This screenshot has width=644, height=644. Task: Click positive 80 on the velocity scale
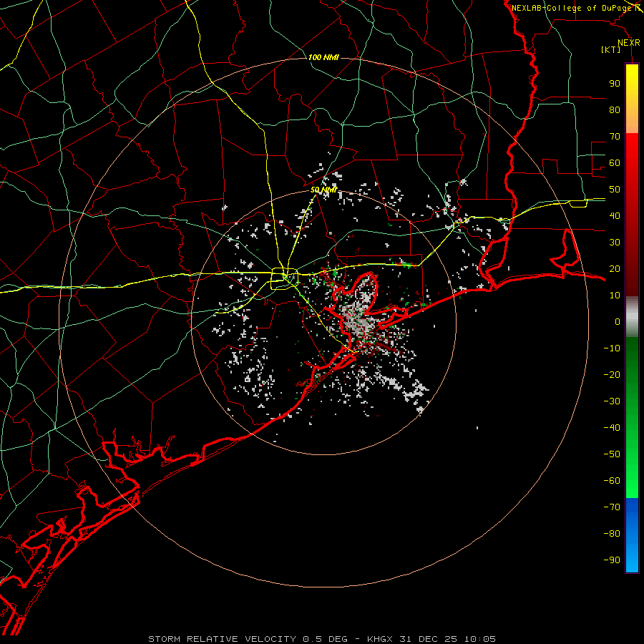[x=615, y=110]
